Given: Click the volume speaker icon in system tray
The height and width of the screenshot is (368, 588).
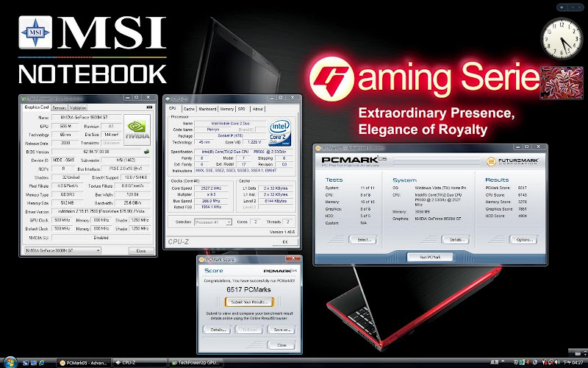Looking at the screenshot, I should 558,362.
